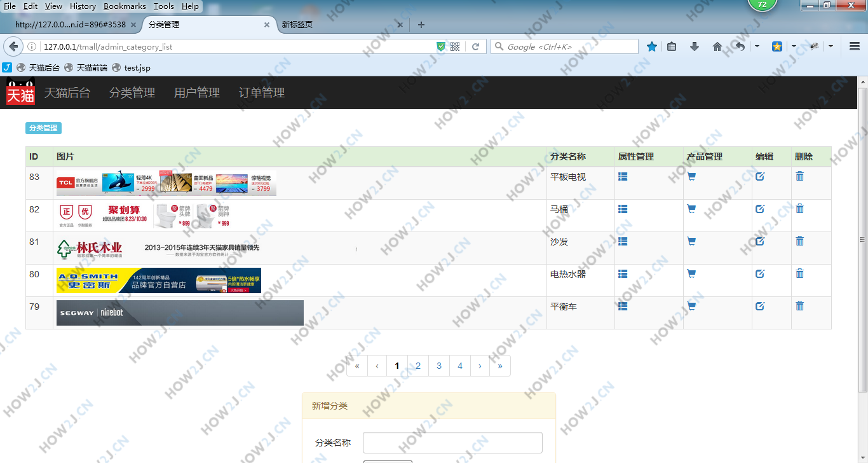Edit the 沙发 category
Image resolution: width=868 pixels, height=463 pixels.
point(760,241)
